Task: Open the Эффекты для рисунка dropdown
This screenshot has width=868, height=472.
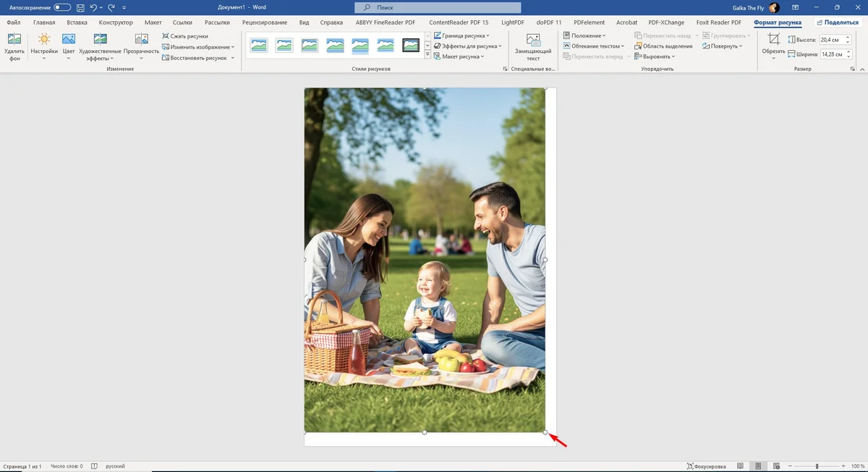Action: 468,46
